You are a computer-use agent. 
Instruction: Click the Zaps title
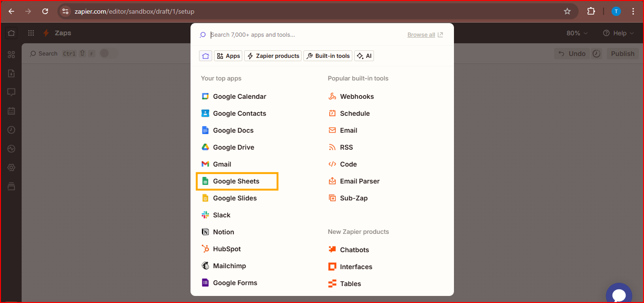pyautogui.click(x=63, y=33)
